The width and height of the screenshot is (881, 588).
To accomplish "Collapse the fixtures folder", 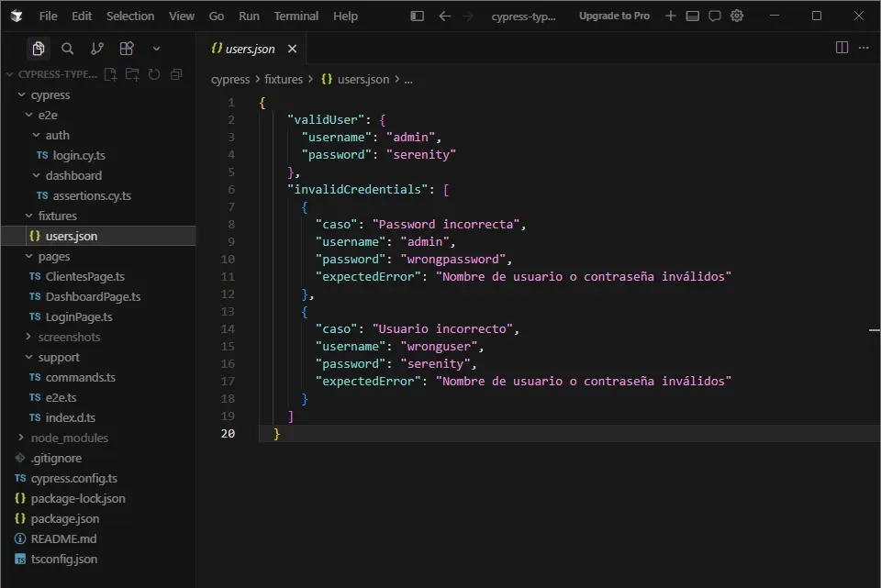I will [57, 216].
